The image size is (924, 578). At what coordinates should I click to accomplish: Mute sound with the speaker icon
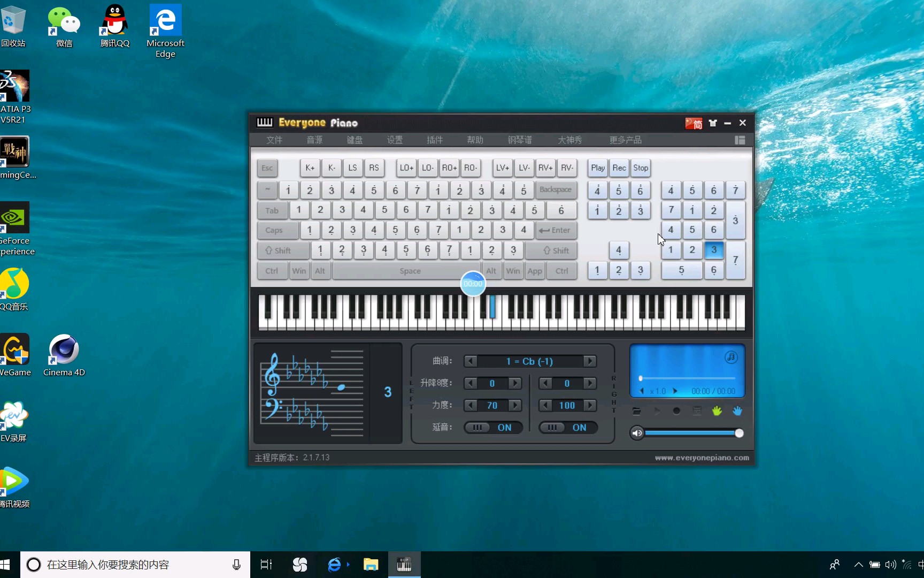637,433
